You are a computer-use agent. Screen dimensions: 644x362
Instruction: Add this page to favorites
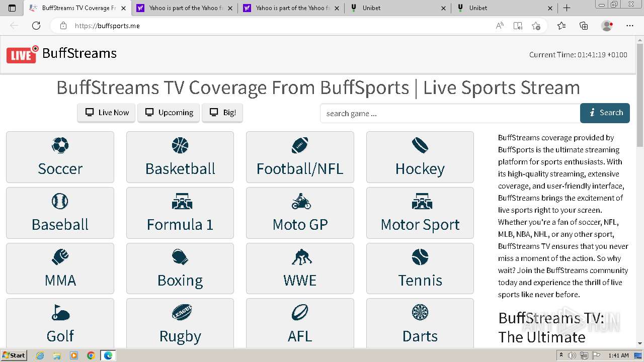click(x=536, y=26)
